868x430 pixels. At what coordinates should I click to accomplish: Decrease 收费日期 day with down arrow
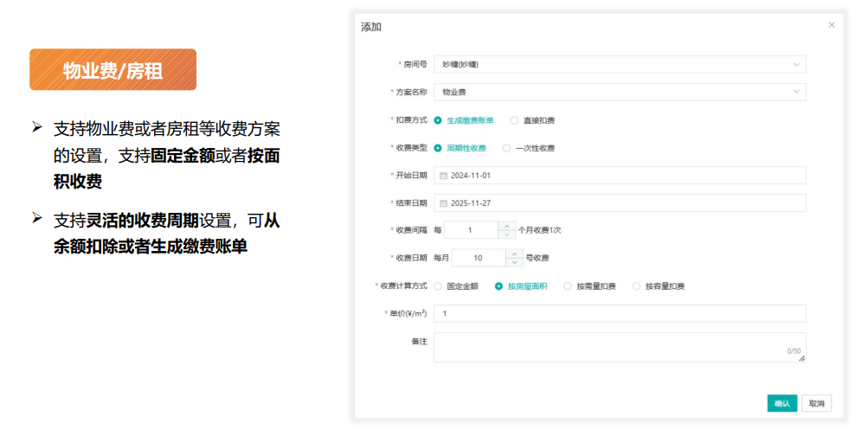point(514,262)
